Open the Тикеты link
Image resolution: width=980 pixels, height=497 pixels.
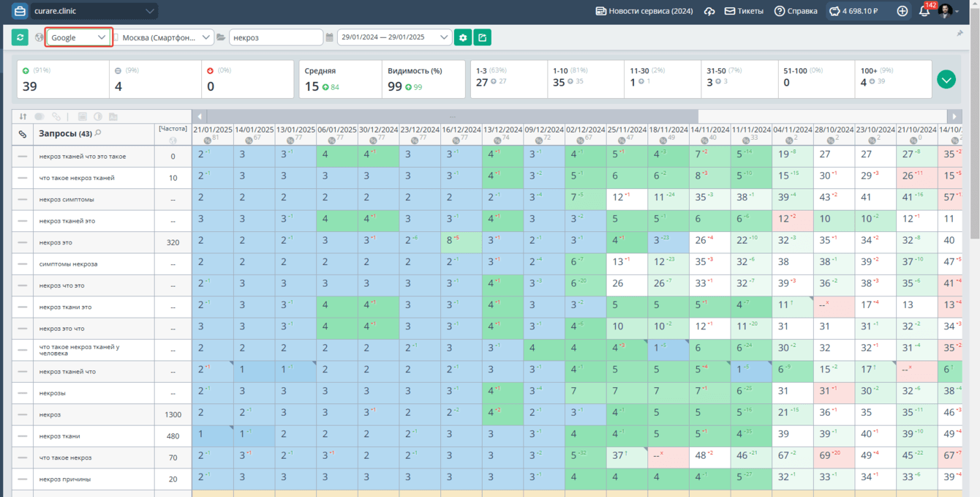point(744,11)
